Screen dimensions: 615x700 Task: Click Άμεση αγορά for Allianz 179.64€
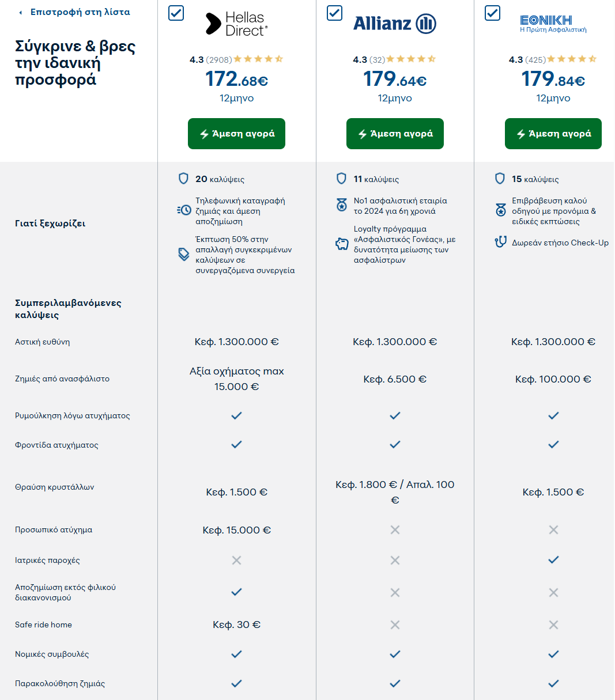[x=395, y=134]
